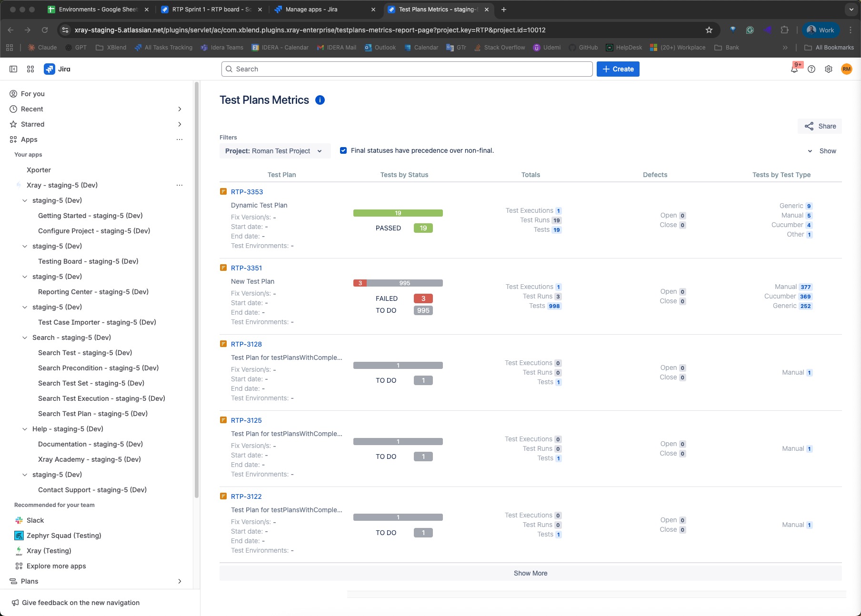Expand the Recent section in sidebar
861x616 pixels.
(x=180, y=109)
